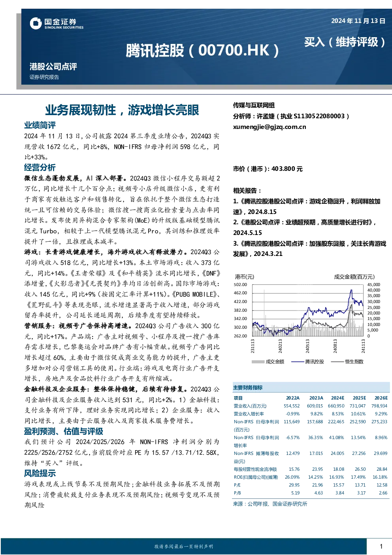Click row label 营业收入(百万元)

(x=250, y=406)
